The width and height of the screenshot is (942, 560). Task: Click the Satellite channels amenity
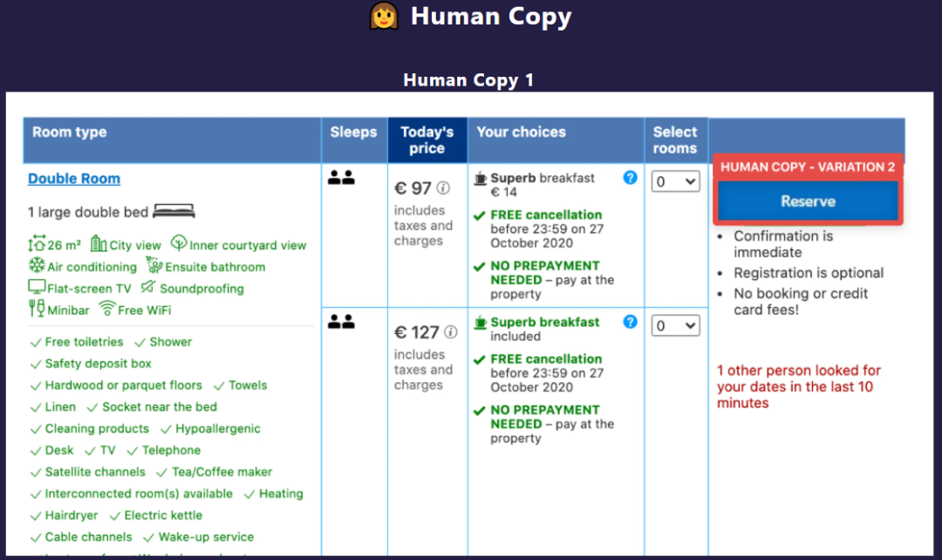(x=95, y=472)
